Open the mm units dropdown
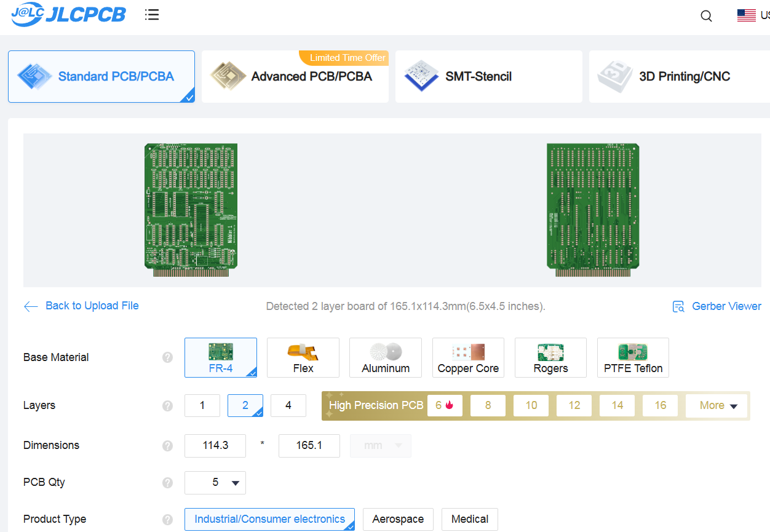 tap(380, 446)
